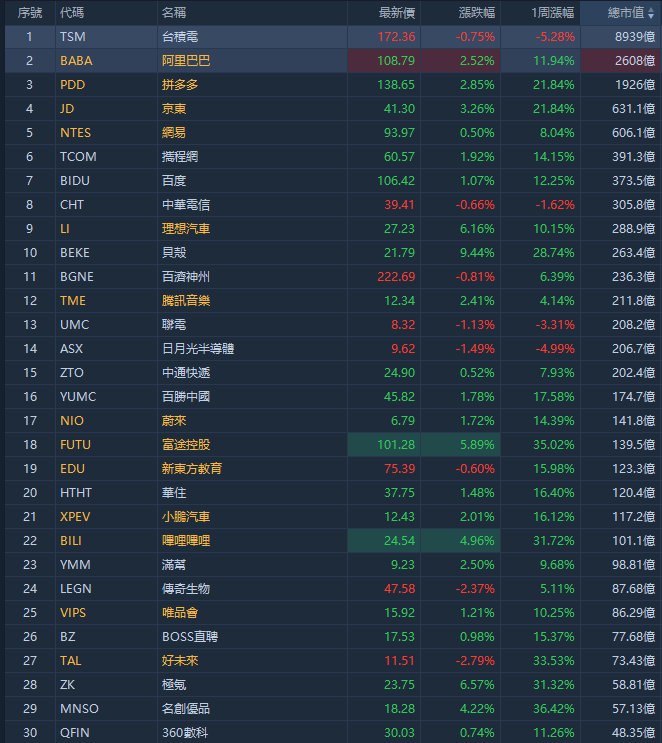Select the ZTO ticker code
The image size is (662, 743).
(72, 372)
